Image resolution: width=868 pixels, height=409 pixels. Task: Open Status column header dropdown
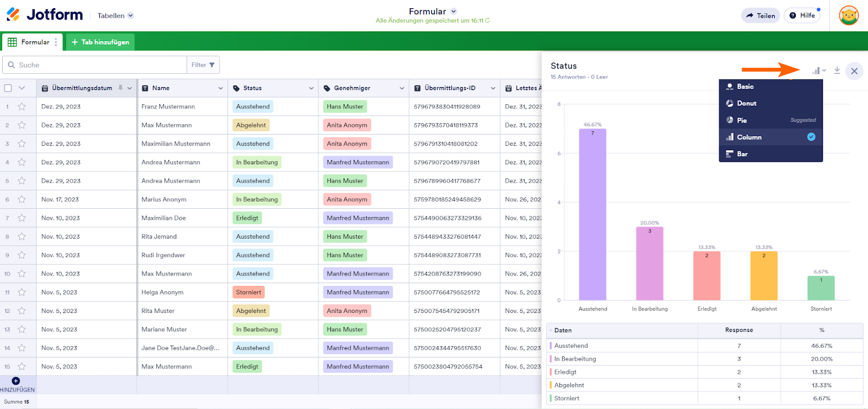click(x=311, y=88)
